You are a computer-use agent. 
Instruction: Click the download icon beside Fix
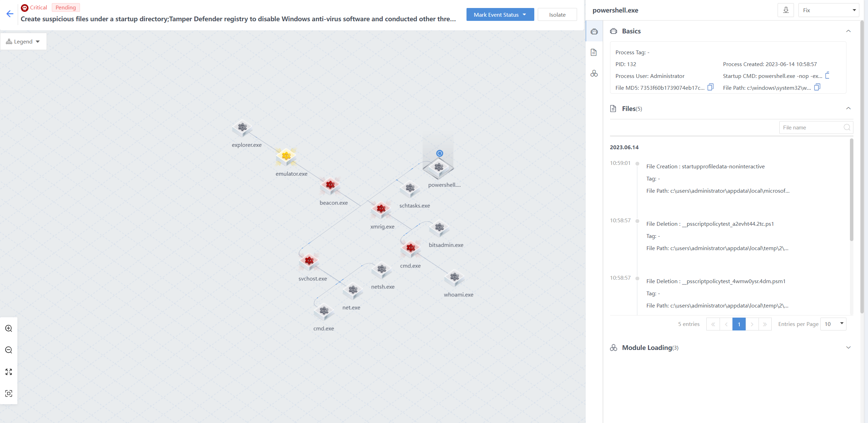pyautogui.click(x=786, y=10)
